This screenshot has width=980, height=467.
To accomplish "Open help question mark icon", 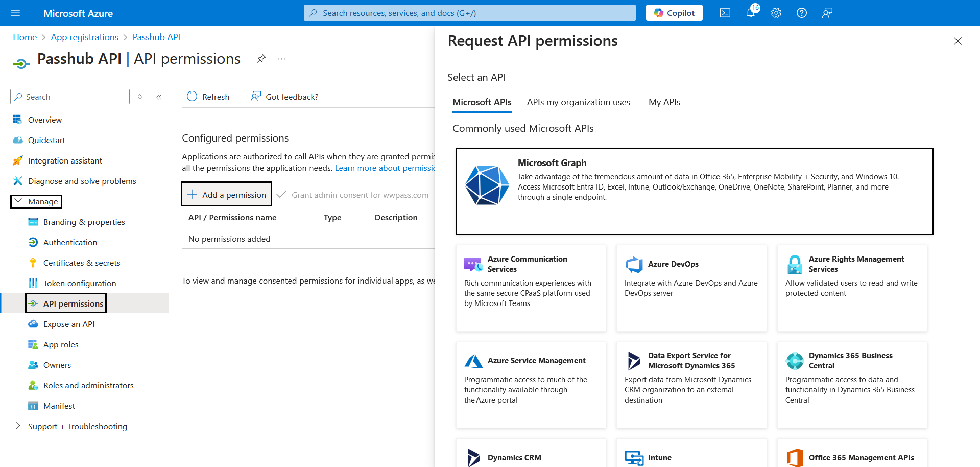I will coord(802,13).
